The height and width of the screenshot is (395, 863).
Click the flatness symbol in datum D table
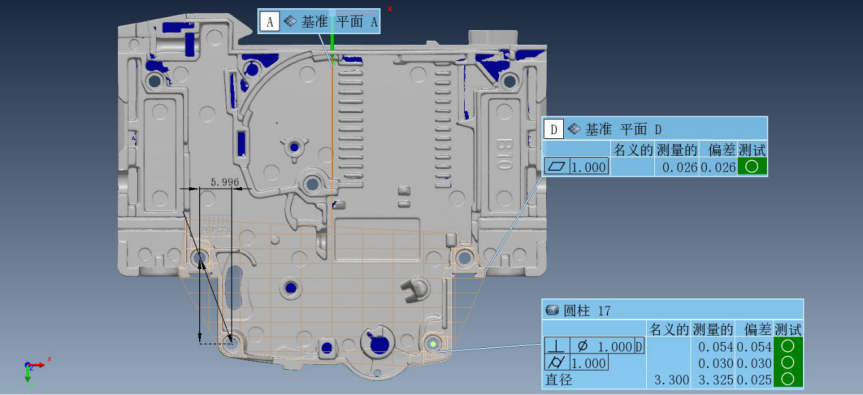point(556,167)
